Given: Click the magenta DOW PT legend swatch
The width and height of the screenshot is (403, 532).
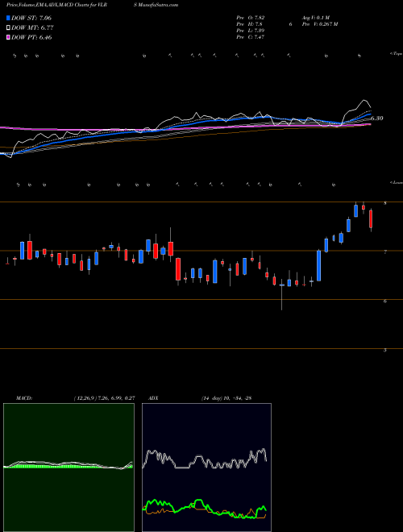Looking at the screenshot, I should pyautogui.click(x=8, y=38).
